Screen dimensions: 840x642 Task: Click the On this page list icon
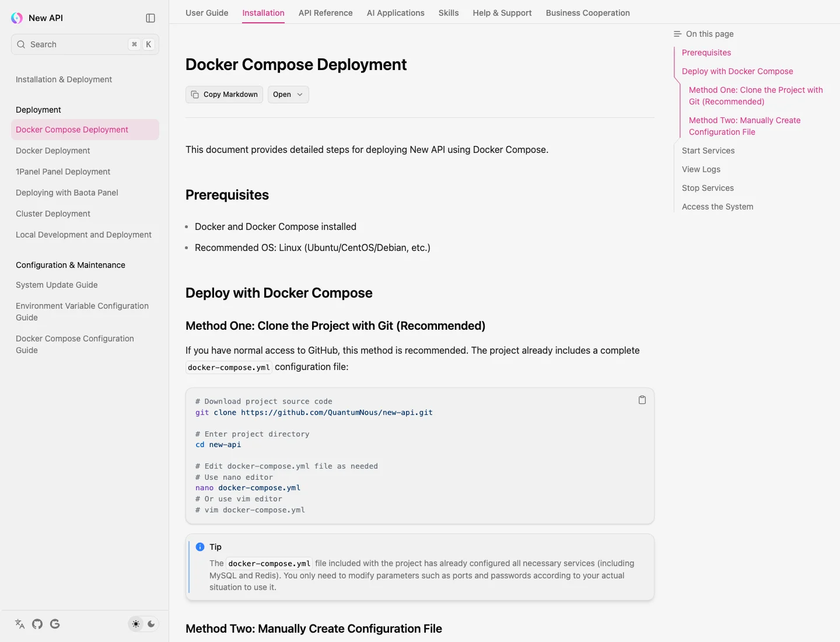click(x=677, y=34)
